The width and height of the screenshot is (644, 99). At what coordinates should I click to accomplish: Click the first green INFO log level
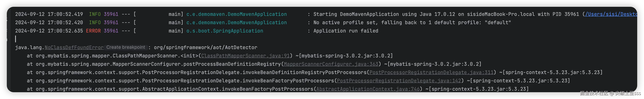point(95,14)
